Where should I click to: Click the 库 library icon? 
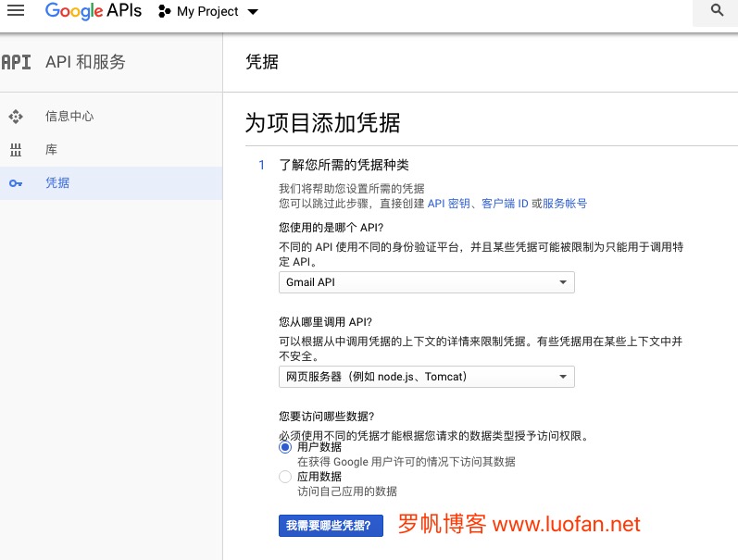[16, 150]
